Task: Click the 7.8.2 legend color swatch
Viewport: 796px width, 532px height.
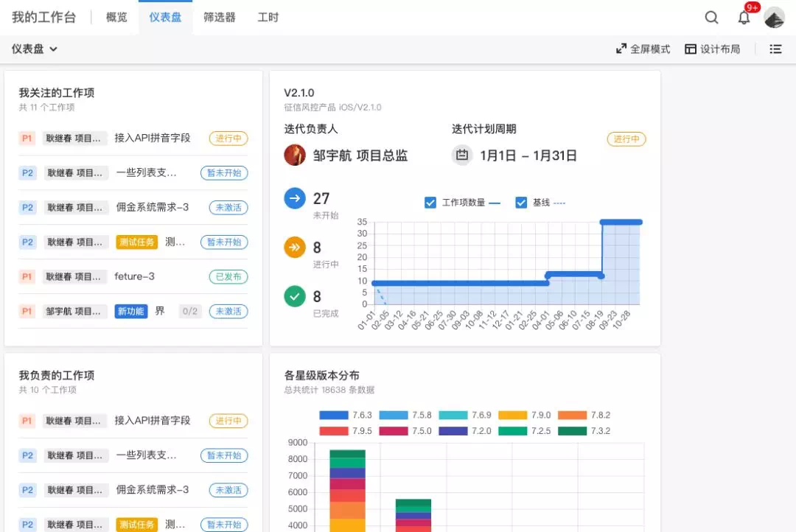Action: point(572,416)
